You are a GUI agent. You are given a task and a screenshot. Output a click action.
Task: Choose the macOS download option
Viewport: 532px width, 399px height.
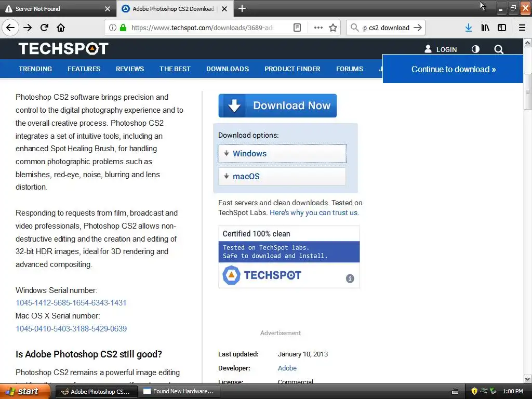point(282,177)
